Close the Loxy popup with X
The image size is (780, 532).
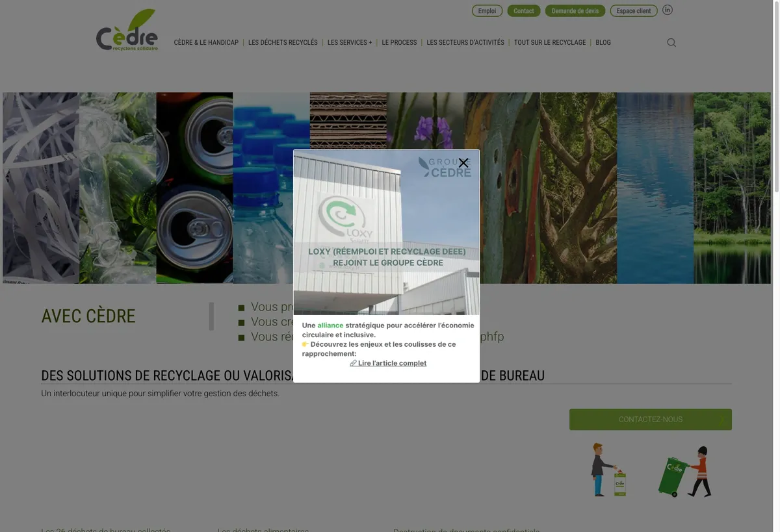pyautogui.click(x=463, y=163)
